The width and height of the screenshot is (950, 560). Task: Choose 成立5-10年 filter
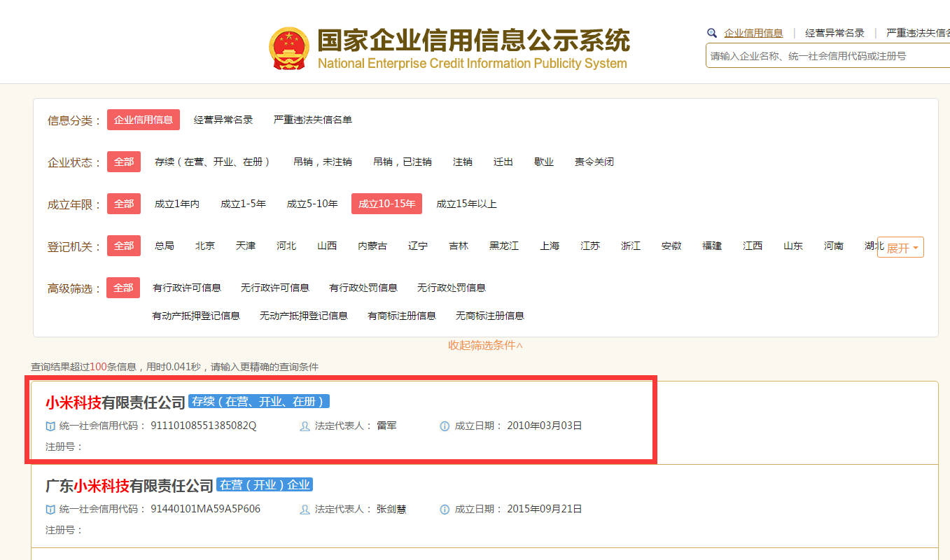click(x=312, y=204)
